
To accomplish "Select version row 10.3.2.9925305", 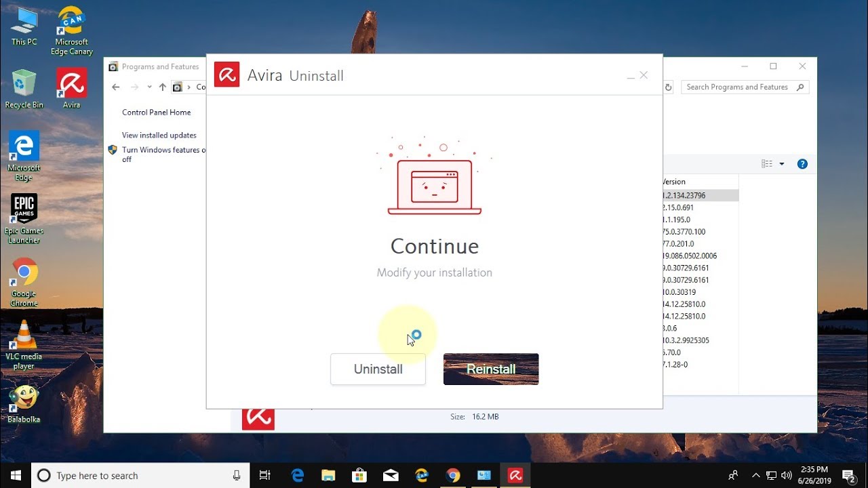I will coord(701,340).
